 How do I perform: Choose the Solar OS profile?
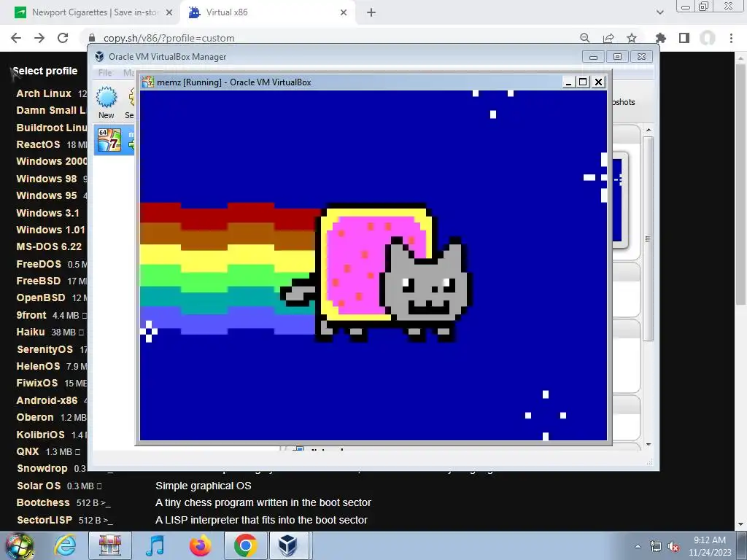(x=39, y=486)
